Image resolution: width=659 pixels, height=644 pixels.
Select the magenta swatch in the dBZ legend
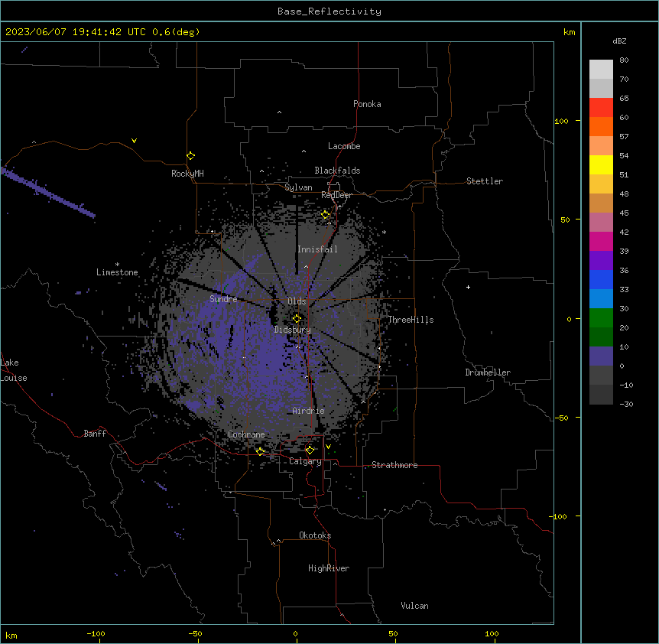[601, 241]
